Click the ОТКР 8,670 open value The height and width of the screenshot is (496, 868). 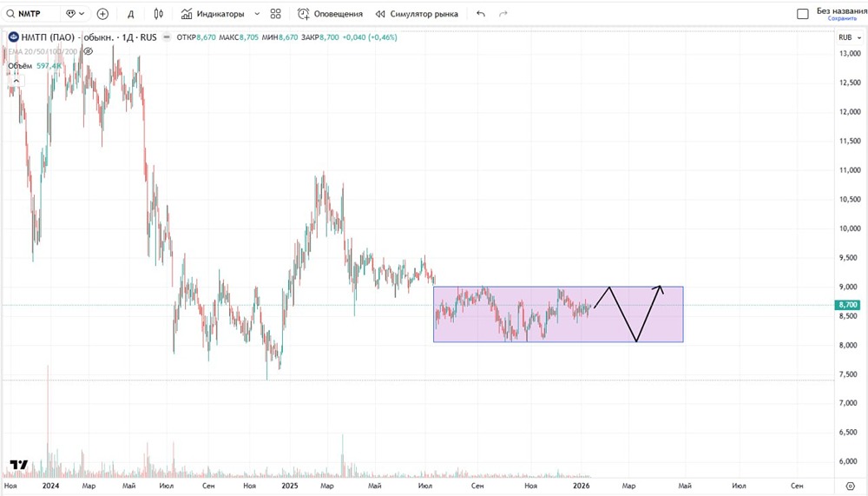(196, 37)
